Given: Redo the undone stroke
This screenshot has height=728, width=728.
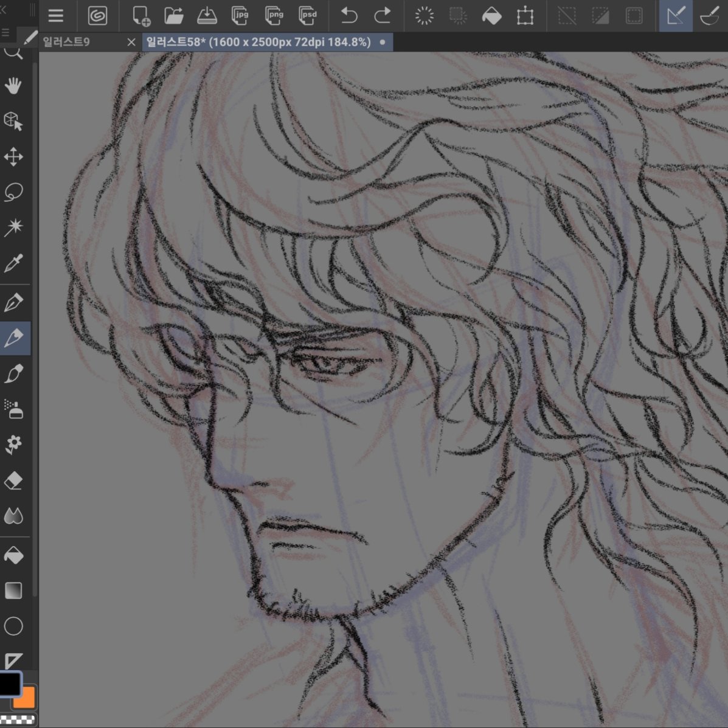Looking at the screenshot, I should tap(383, 16).
